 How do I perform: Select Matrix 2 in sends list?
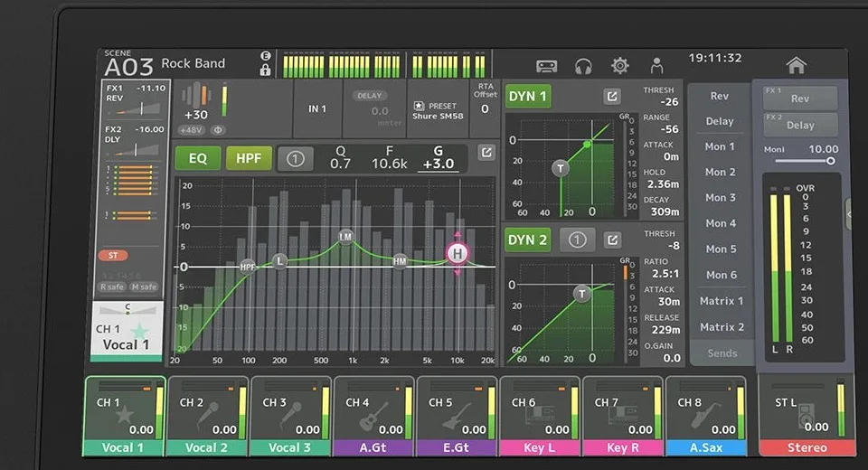click(722, 327)
